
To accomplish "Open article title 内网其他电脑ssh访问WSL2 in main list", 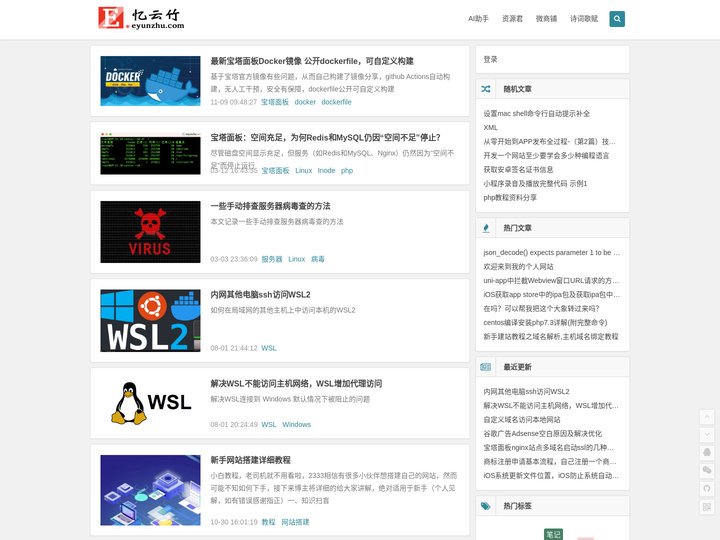I will coord(260,294).
